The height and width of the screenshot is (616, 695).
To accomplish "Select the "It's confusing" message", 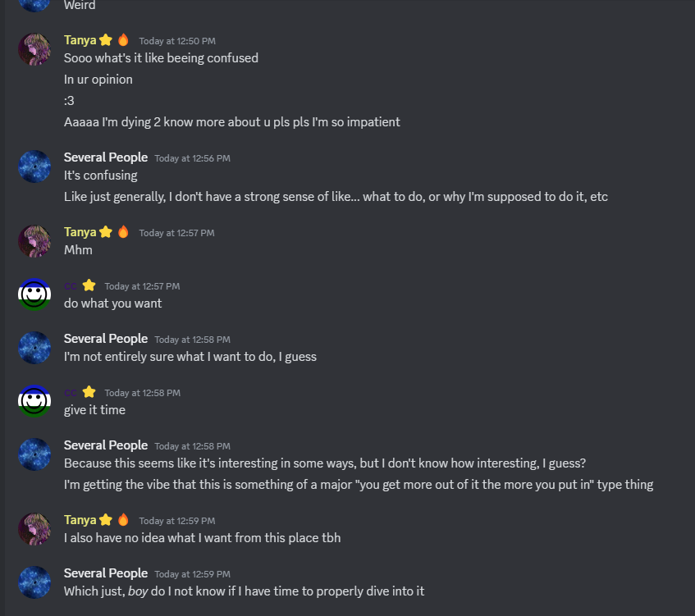I will coord(101,176).
